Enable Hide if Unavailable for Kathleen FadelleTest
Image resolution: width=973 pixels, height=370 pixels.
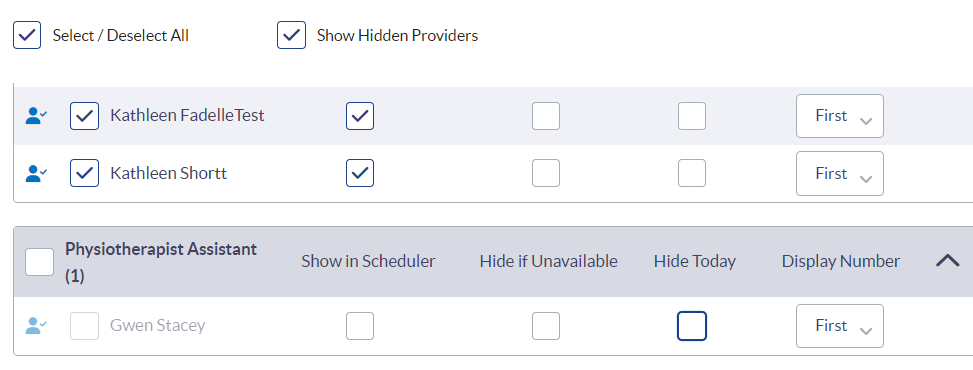point(546,116)
